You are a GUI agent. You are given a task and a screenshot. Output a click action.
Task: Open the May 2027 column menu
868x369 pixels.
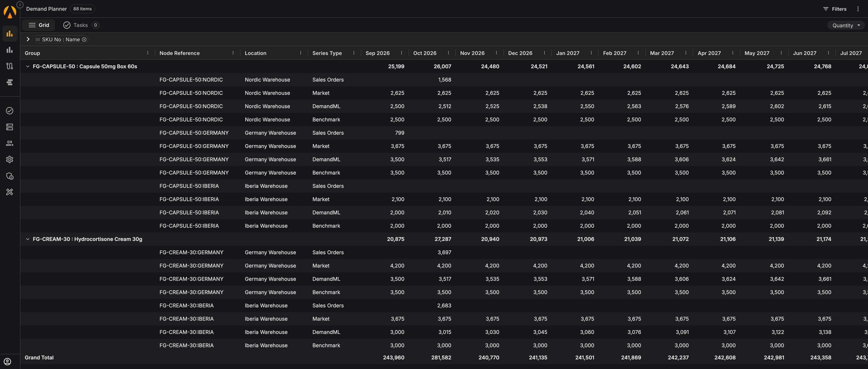click(781, 53)
